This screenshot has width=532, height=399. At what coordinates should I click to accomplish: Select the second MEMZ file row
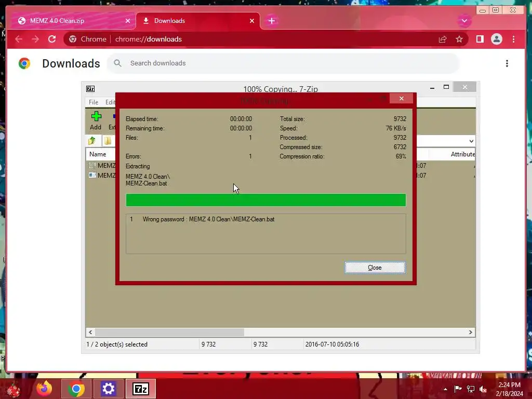coord(102,176)
